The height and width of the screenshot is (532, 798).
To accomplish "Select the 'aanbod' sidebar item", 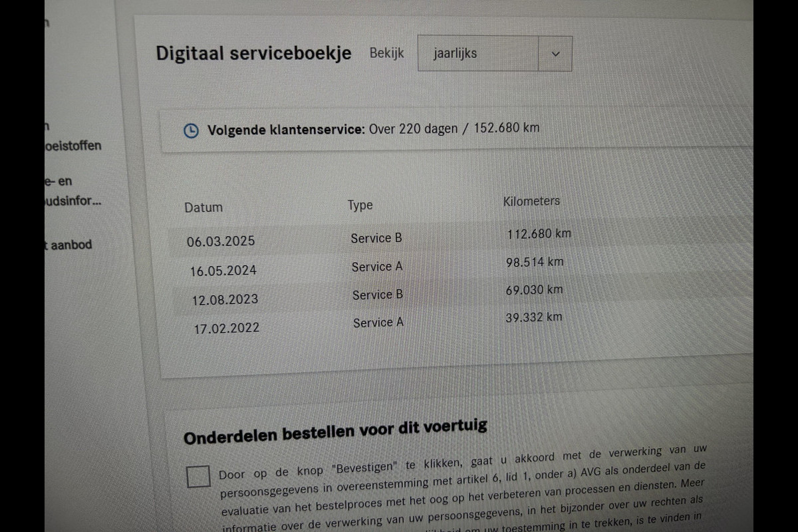I will pos(68,245).
